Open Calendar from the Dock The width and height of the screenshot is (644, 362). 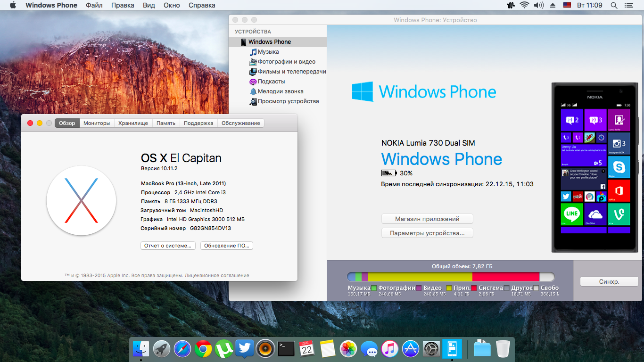coord(307,349)
